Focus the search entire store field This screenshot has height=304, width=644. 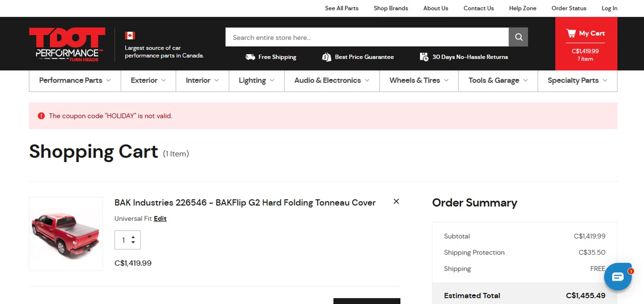(x=367, y=37)
